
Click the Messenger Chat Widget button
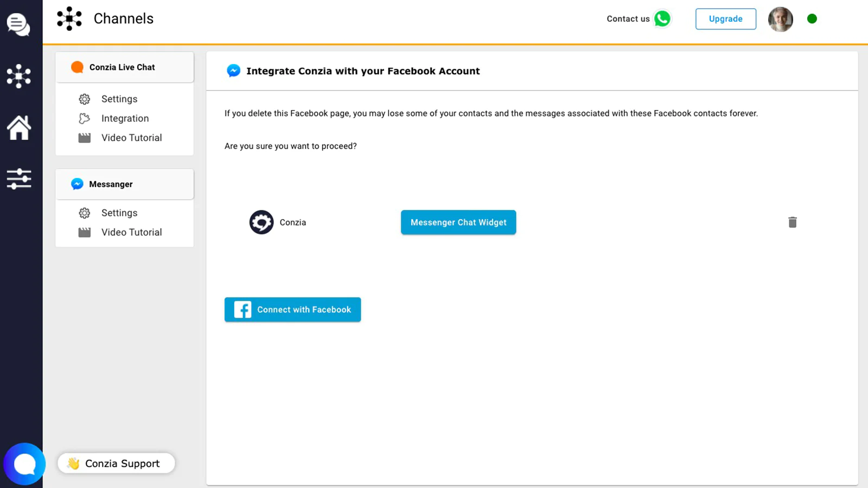click(458, 222)
